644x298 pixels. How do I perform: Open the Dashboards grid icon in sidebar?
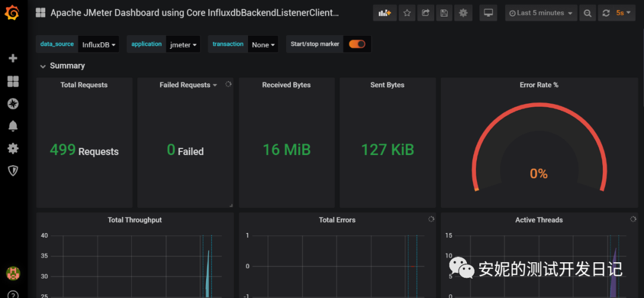click(x=13, y=81)
